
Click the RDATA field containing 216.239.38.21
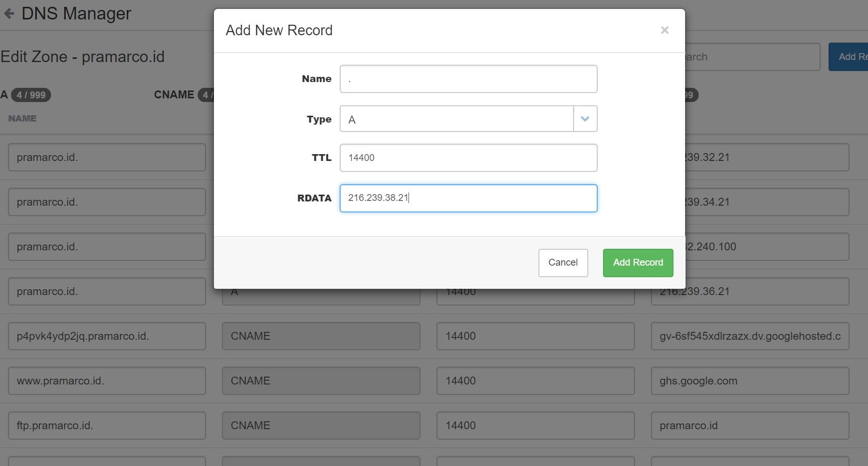(x=468, y=198)
